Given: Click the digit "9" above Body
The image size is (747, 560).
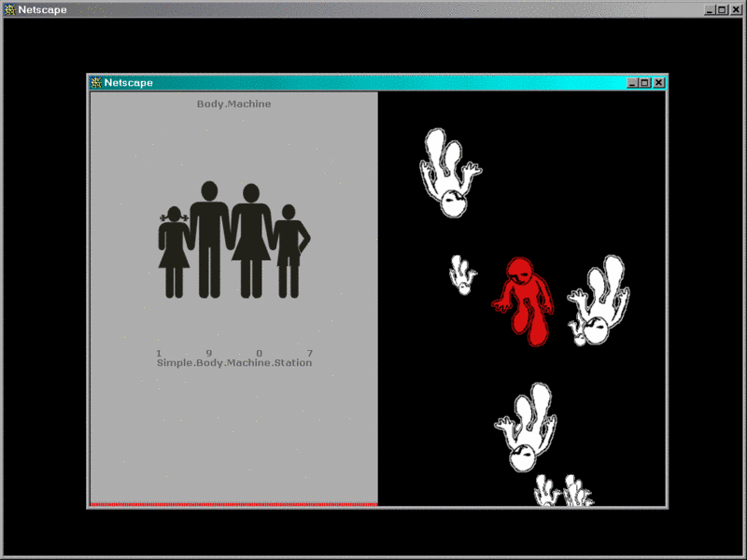Looking at the screenshot, I should 208,354.
